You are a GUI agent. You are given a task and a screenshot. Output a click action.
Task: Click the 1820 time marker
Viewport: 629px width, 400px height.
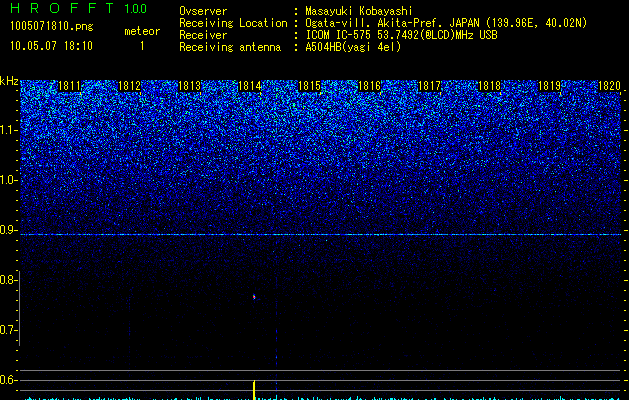point(609,86)
